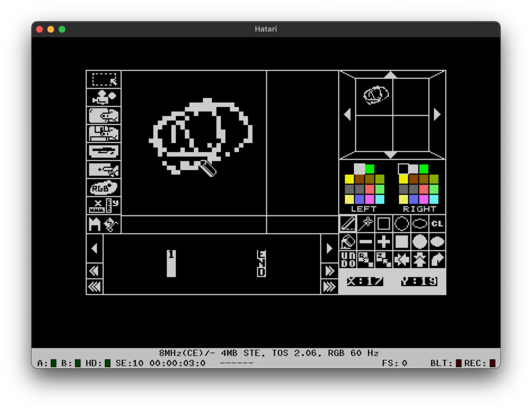
Task: Choose the filled square tool
Action: [402, 242]
